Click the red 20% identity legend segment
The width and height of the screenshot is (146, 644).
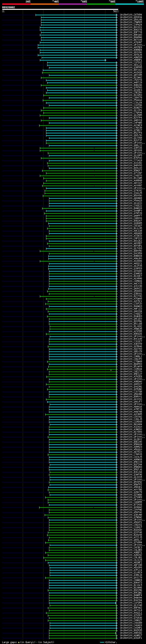[x=16, y=4]
